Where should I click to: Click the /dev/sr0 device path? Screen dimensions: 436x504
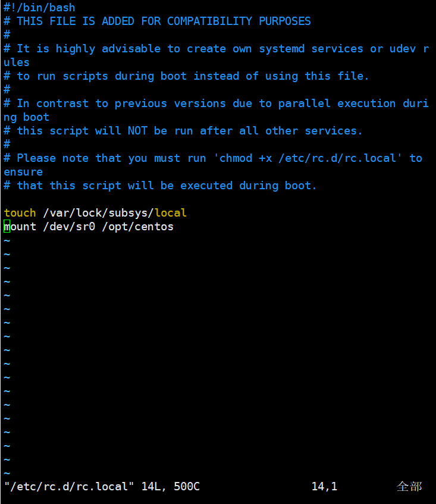pyautogui.click(x=69, y=227)
